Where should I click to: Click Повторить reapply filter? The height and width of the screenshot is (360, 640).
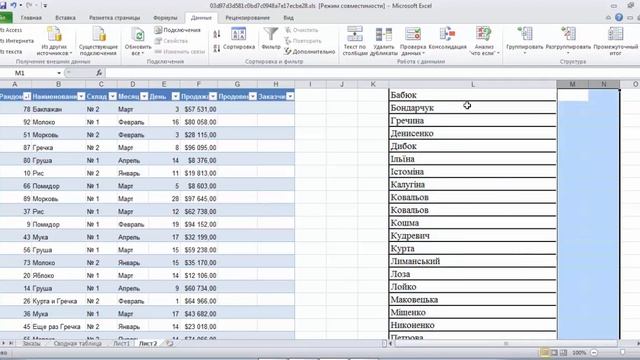point(303,41)
